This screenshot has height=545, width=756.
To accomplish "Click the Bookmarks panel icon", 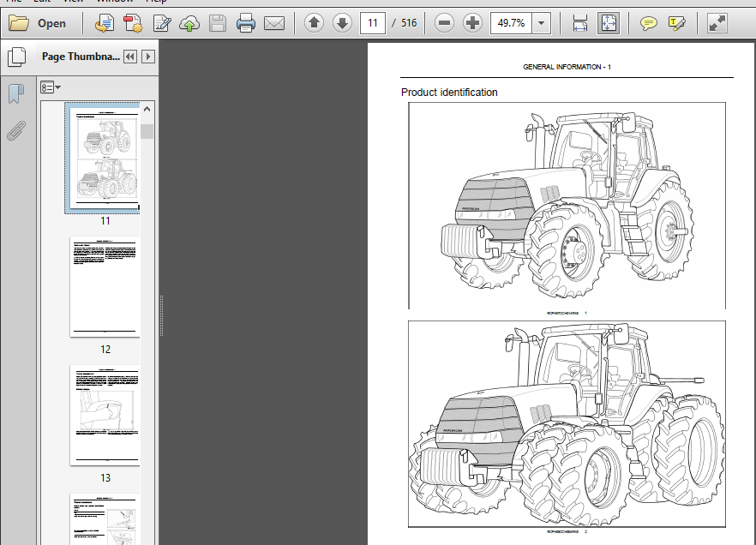I will [16, 93].
